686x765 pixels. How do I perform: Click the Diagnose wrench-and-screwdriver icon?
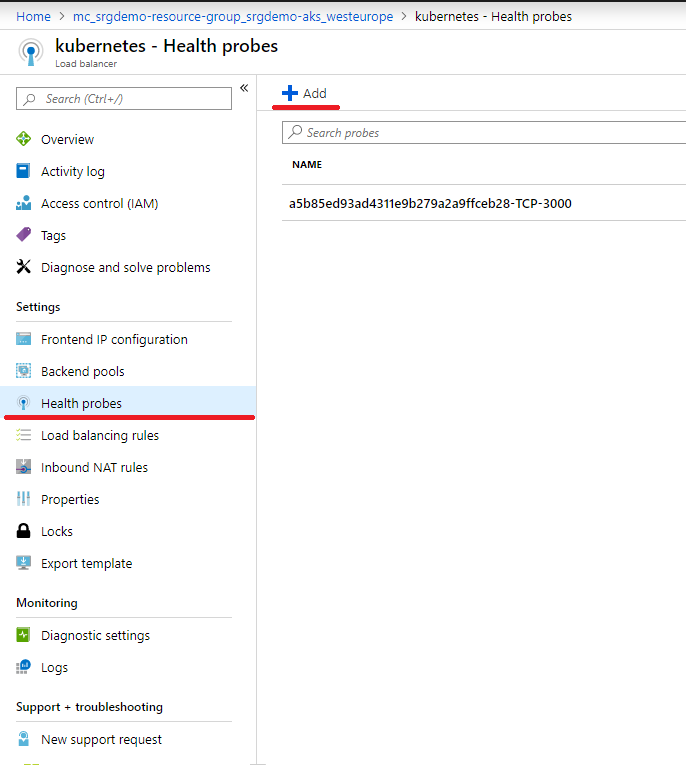point(23,267)
